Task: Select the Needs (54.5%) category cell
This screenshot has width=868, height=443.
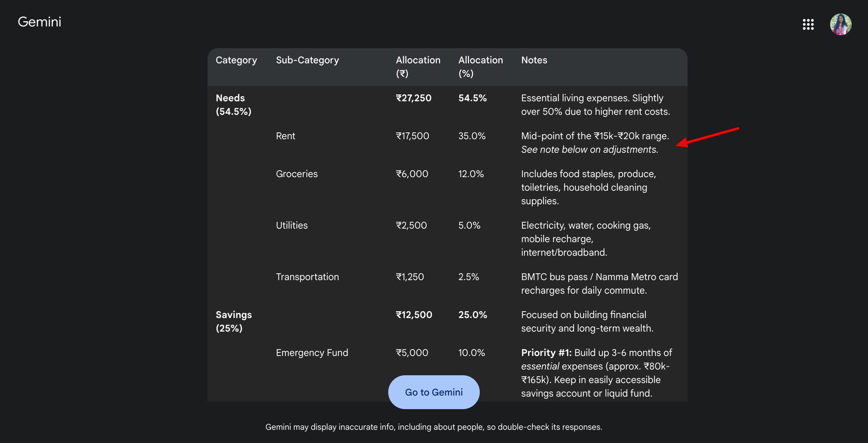Action: point(233,105)
